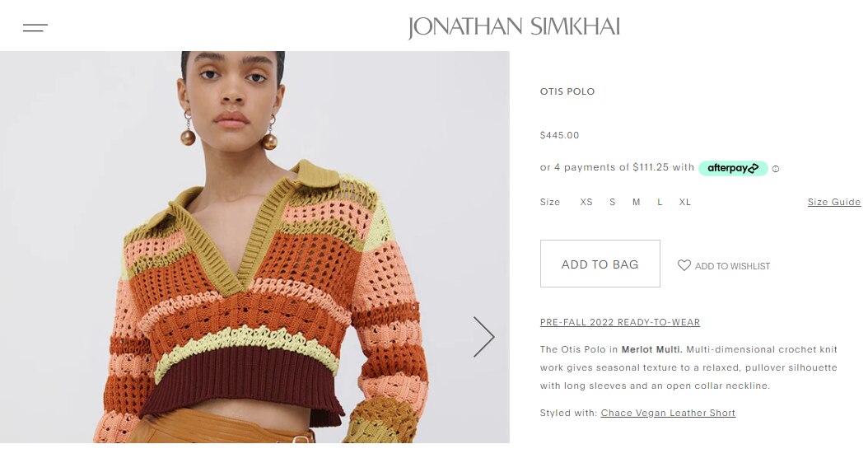Click the Jonathan Simkhai logo
This screenshot has height=458, width=868.
514,28
